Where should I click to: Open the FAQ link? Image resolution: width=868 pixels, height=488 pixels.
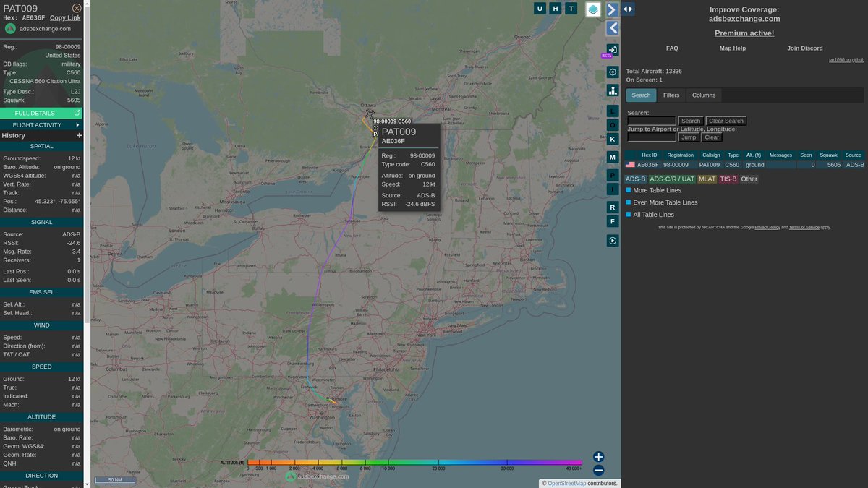pyautogui.click(x=672, y=48)
